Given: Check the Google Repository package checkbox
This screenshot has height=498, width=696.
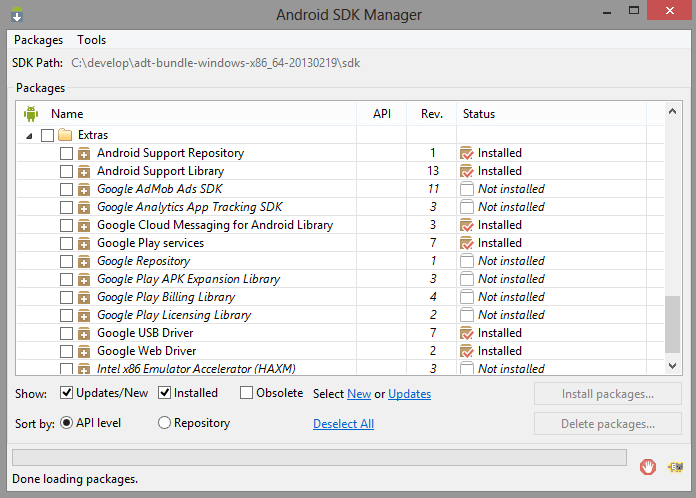Looking at the screenshot, I should (x=66, y=261).
